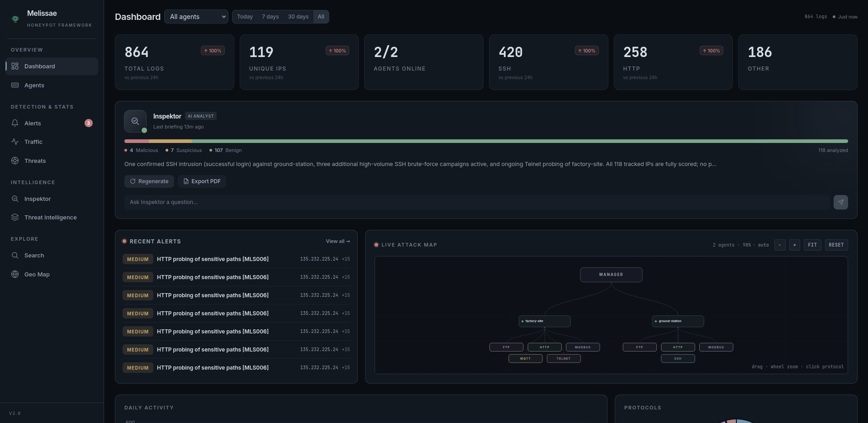This screenshot has height=423, width=868.
Task: Click the send question paper-plane icon
Action: (x=840, y=202)
